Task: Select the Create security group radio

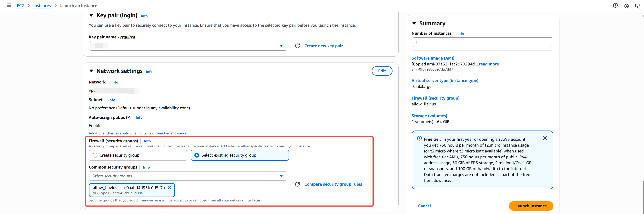Action: [95, 155]
